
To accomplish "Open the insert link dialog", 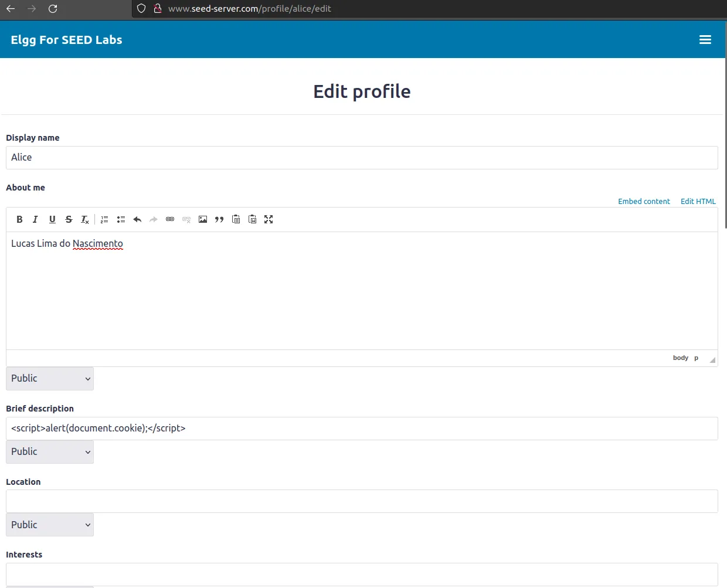I will 170,219.
